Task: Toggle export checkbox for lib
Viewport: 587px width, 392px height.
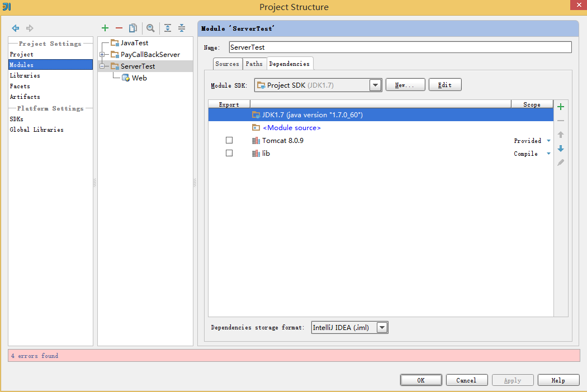Action: pos(229,153)
